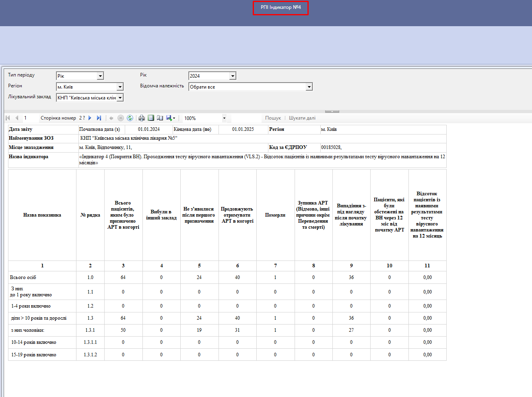This screenshot has width=532, height=397.
Task: Switch to print layout view
Action: [x=151, y=118]
